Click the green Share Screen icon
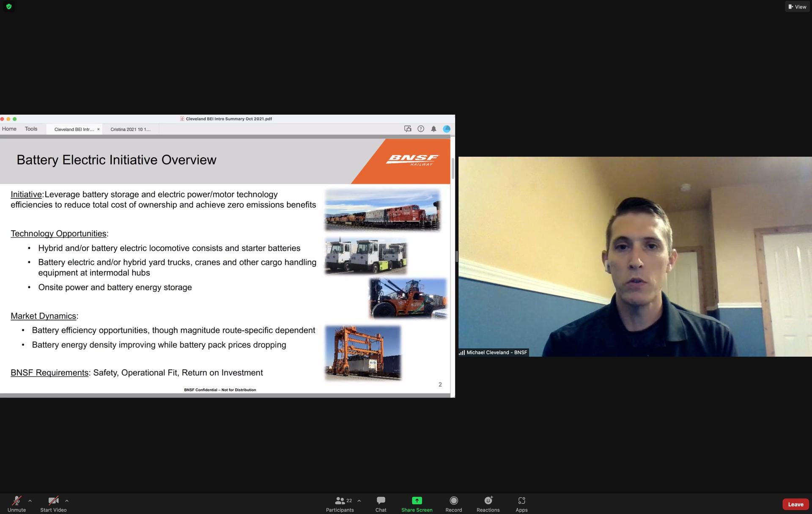 [417, 501]
